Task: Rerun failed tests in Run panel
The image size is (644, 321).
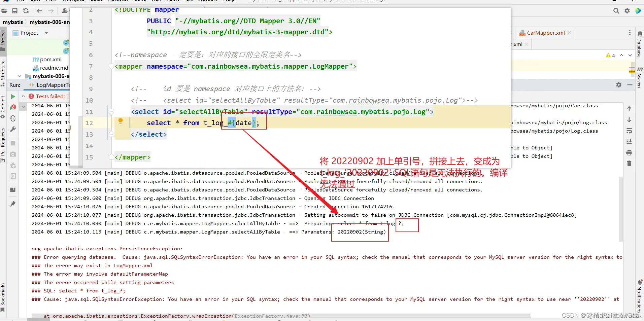Action: (x=13, y=107)
